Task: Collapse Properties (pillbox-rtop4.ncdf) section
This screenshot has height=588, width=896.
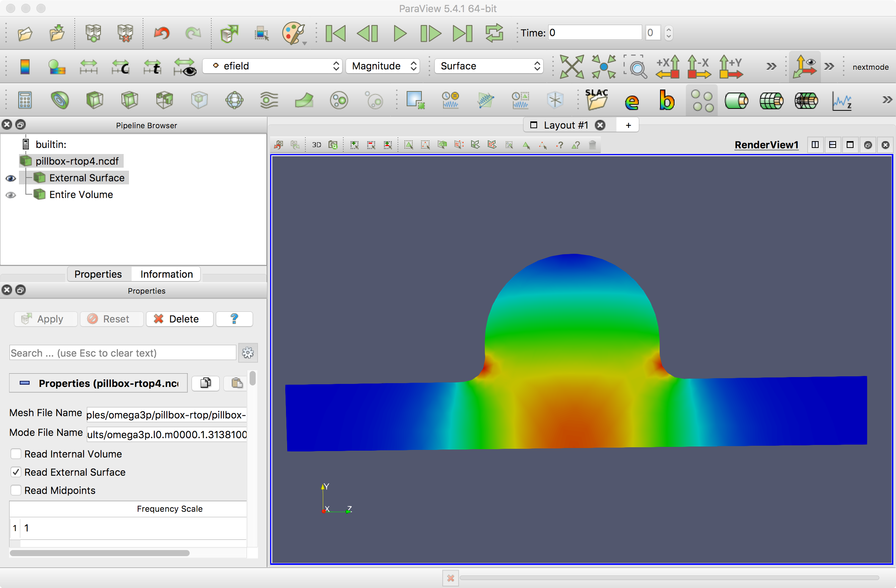Action: point(98,383)
